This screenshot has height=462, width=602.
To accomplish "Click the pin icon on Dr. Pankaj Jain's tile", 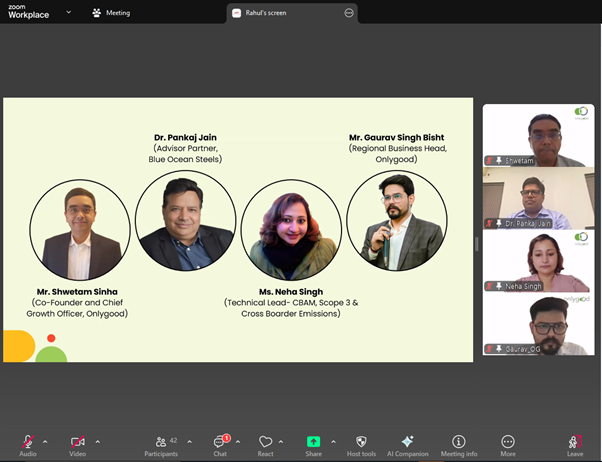I will 499,223.
